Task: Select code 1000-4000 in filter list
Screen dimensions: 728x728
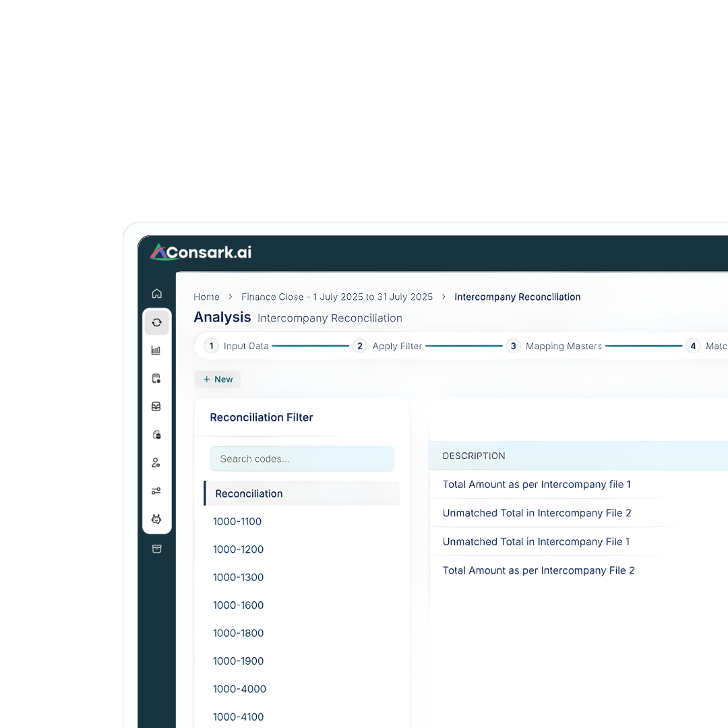Action: click(x=240, y=689)
